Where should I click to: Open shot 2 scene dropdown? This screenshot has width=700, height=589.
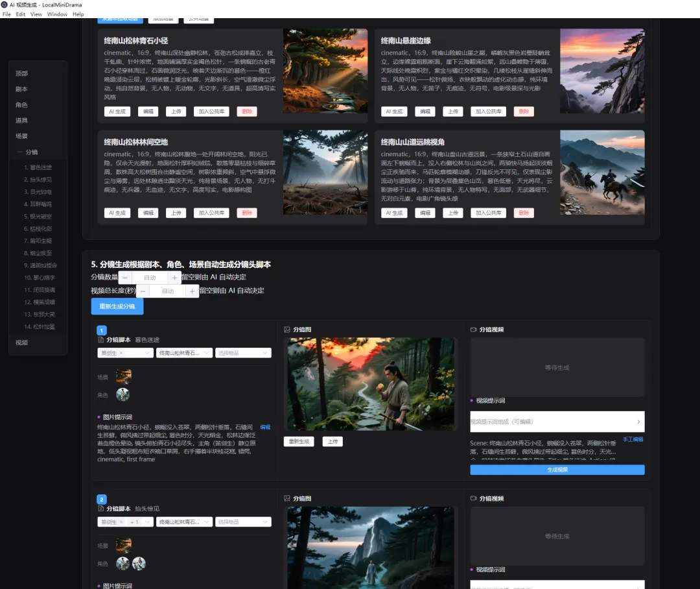pyautogui.click(x=184, y=522)
